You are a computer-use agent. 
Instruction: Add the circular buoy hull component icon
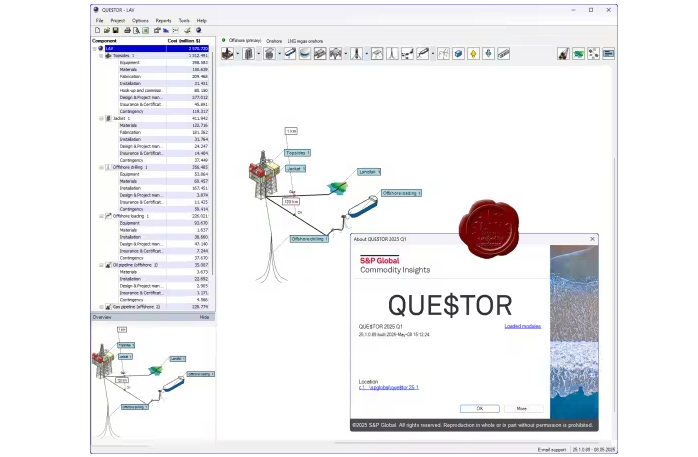pyautogui.click(x=305, y=54)
